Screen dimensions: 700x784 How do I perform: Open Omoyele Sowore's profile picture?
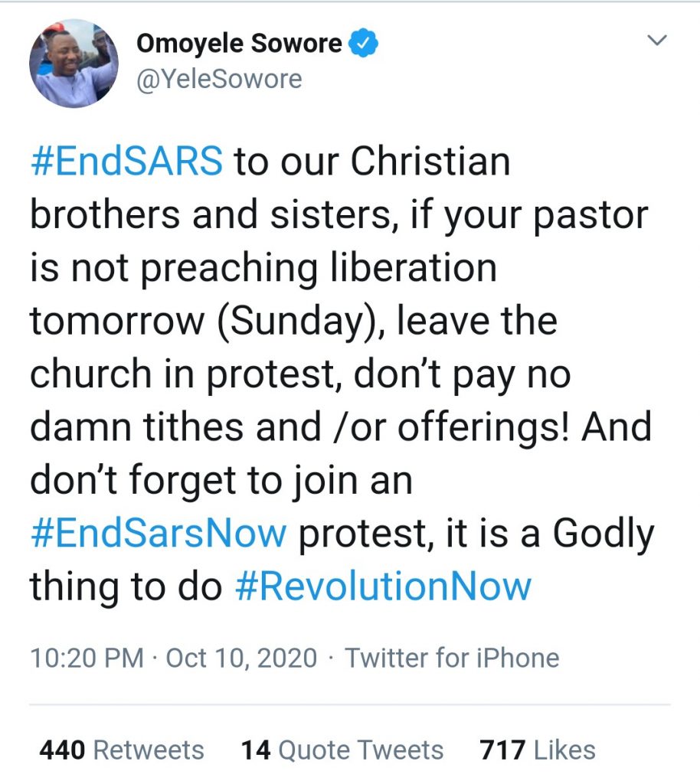click(74, 63)
